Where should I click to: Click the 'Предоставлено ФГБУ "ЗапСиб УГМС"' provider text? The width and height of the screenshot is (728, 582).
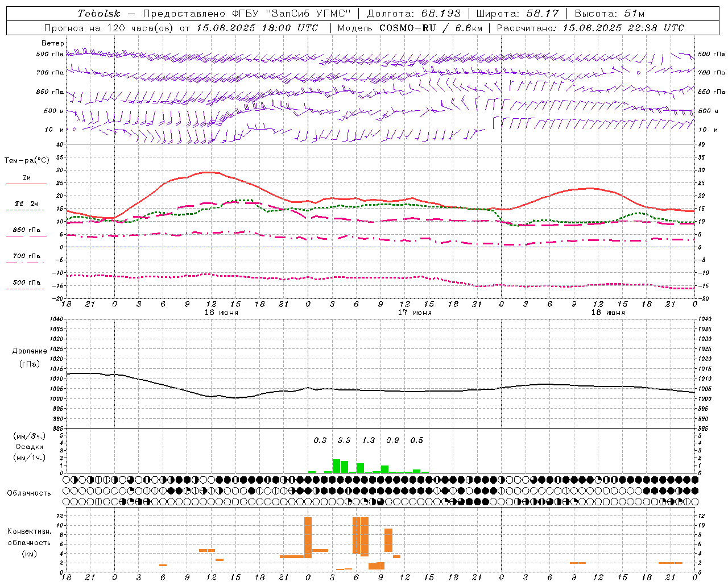pyautogui.click(x=247, y=14)
